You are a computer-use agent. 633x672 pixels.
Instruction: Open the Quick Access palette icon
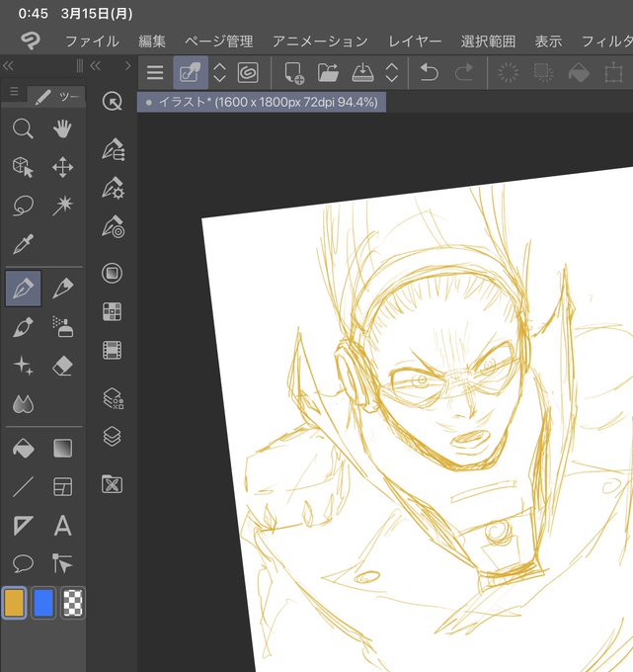tap(113, 102)
